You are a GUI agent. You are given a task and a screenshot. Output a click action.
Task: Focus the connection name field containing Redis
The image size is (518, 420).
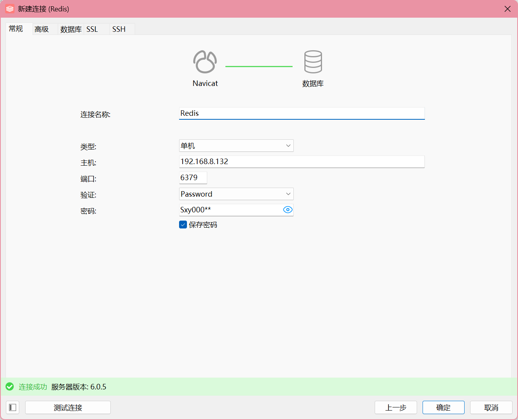coord(302,113)
